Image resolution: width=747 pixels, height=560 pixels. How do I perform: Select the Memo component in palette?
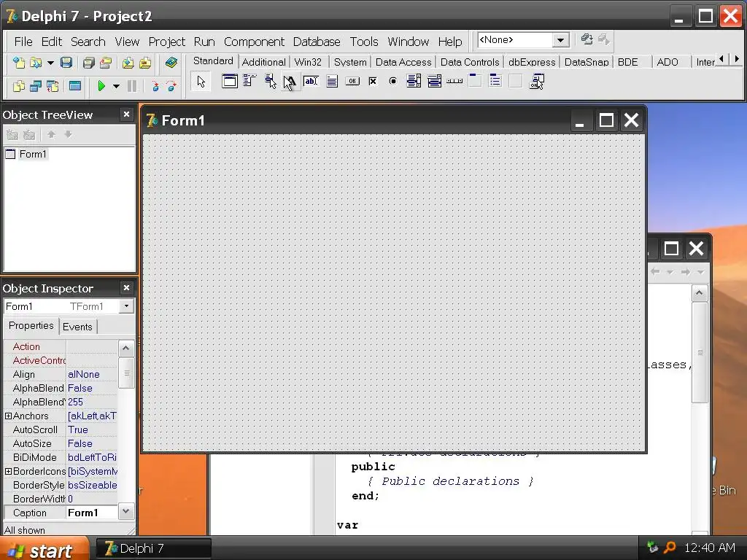point(332,82)
